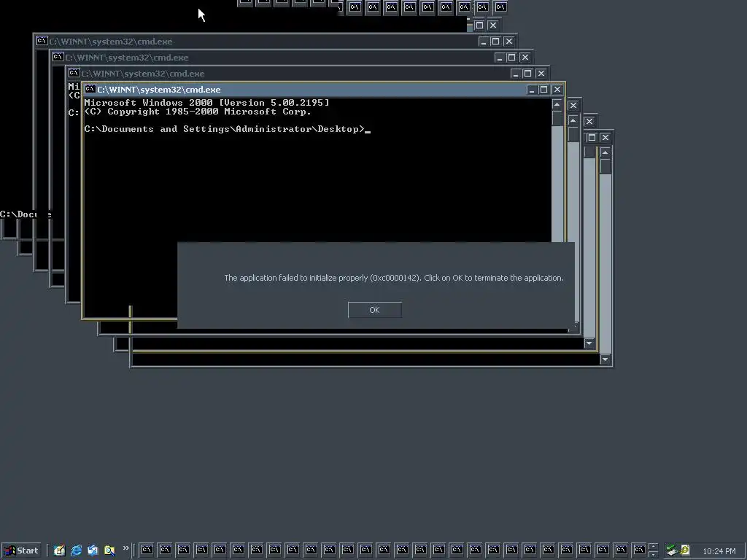Click scroll-down arrow of the bottom-most cascaded cmd window
The width and height of the screenshot is (747, 560).
605,359
